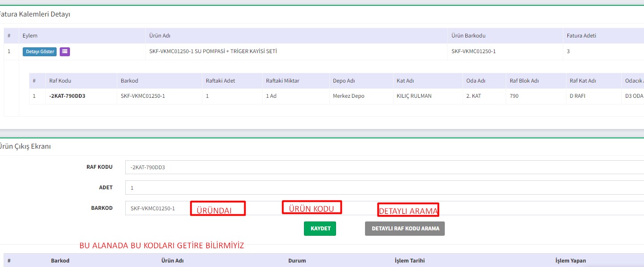644x267 pixels.
Task: Click the SU POMPASI + TRİGER KAYİSİ SETİ product name
Action: click(213, 51)
